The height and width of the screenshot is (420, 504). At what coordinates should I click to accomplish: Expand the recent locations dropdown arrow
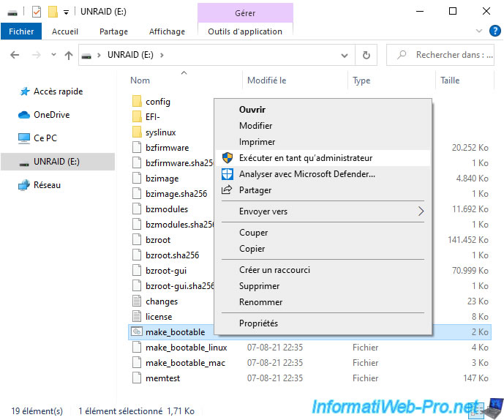[x=53, y=56]
